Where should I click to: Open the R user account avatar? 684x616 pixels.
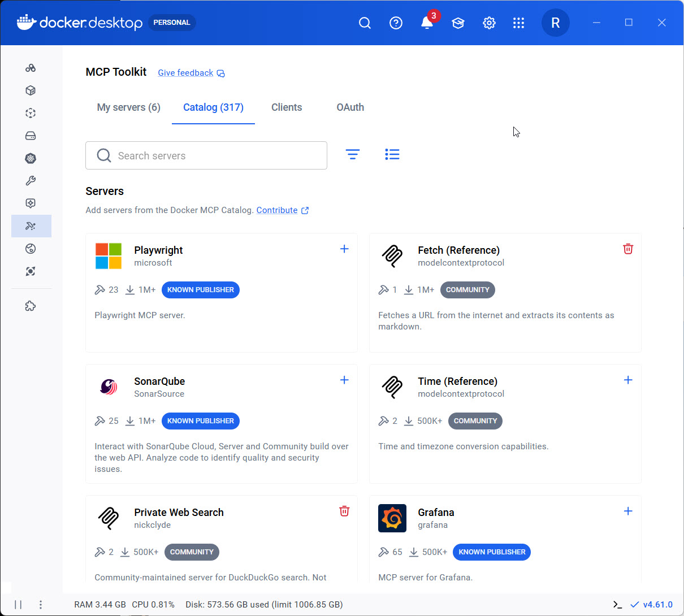point(556,23)
